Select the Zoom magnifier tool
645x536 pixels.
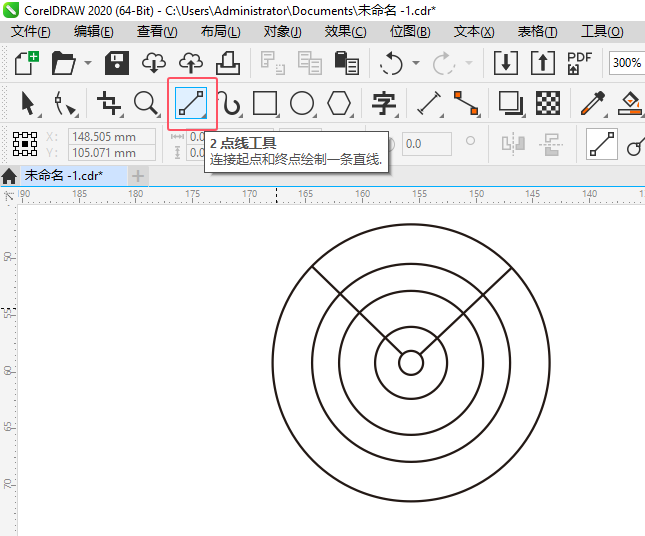pos(147,103)
